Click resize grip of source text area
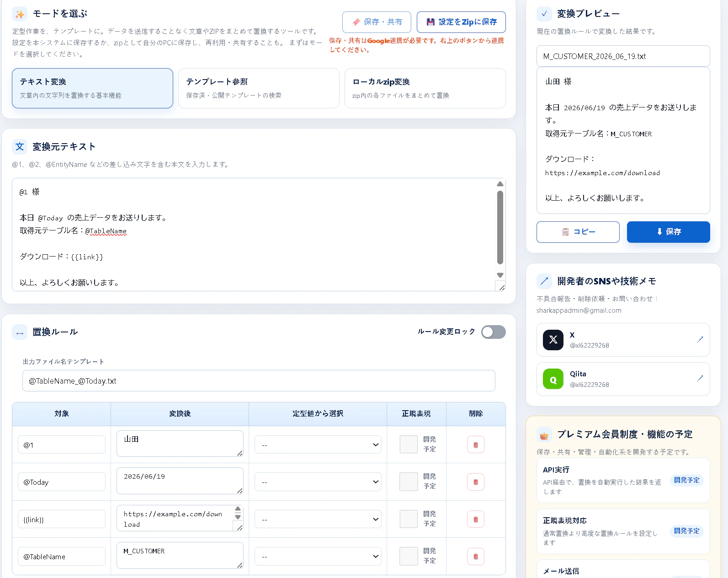The height and width of the screenshot is (578, 728). pyautogui.click(x=501, y=288)
